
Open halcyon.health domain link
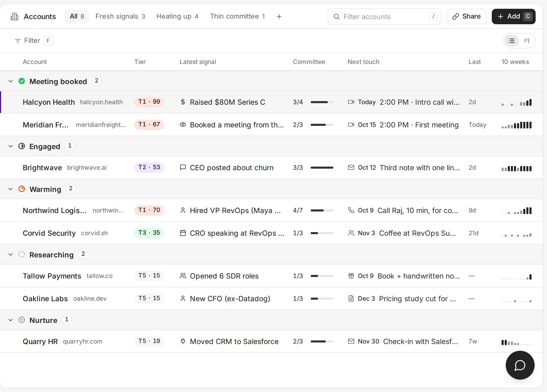tap(101, 102)
